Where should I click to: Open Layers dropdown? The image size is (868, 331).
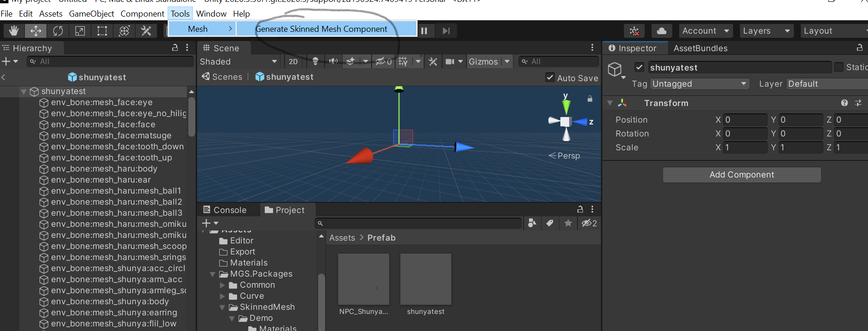pos(766,31)
